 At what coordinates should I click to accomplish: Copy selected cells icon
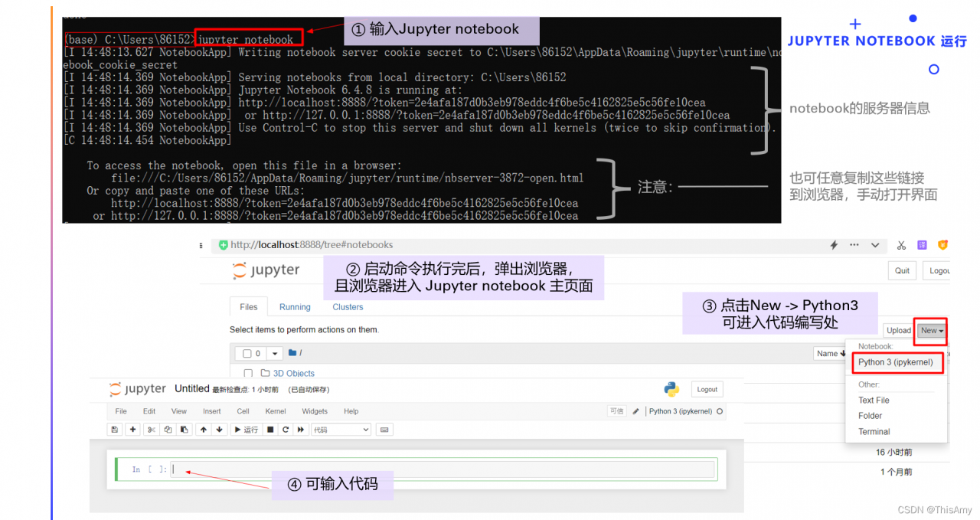(x=168, y=430)
